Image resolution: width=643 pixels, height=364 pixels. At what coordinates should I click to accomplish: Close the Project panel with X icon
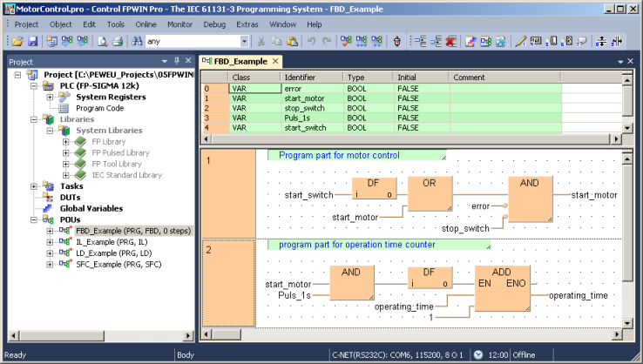click(188, 61)
